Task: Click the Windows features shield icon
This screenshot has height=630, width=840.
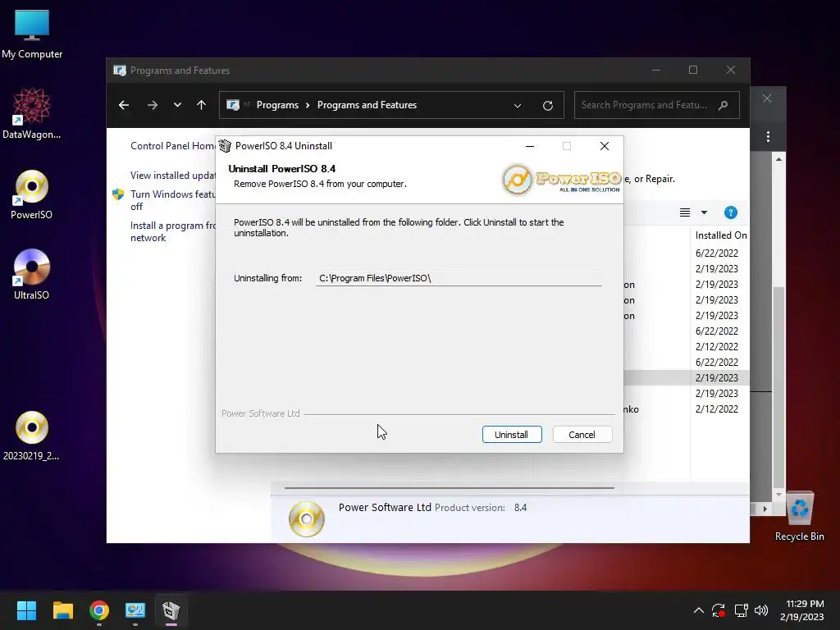Action: [118, 194]
